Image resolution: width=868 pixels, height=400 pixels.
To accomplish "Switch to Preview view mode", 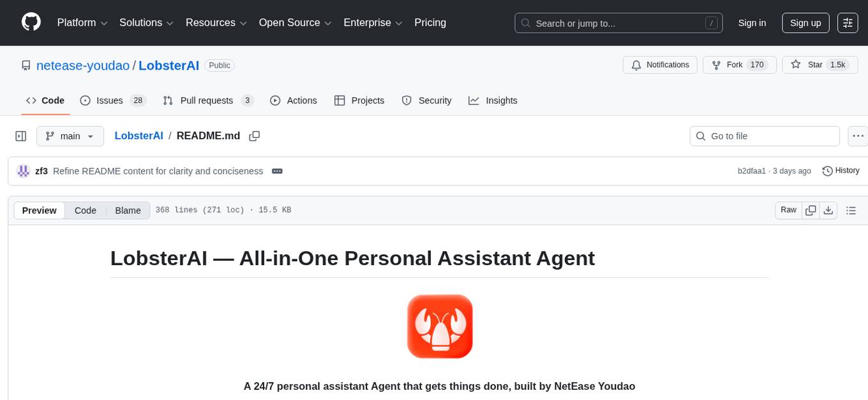I will point(40,210).
